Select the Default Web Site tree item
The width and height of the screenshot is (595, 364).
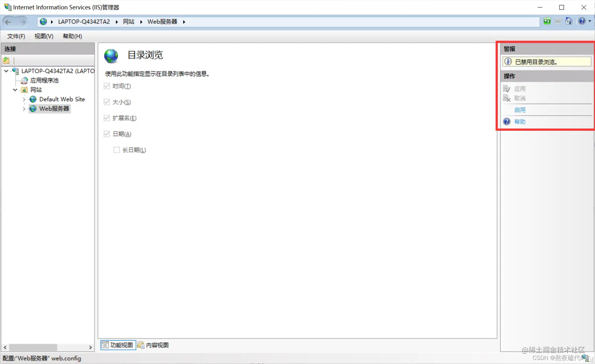click(62, 99)
